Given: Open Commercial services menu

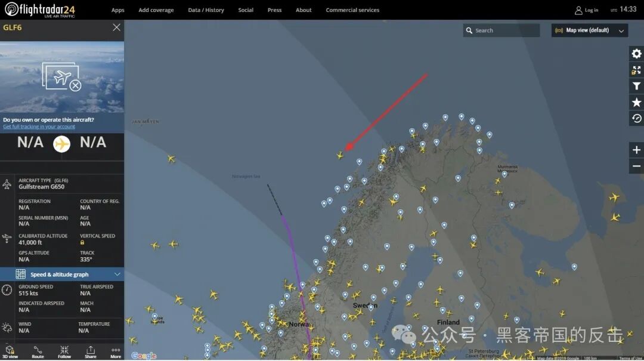Looking at the screenshot, I should (x=352, y=10).
